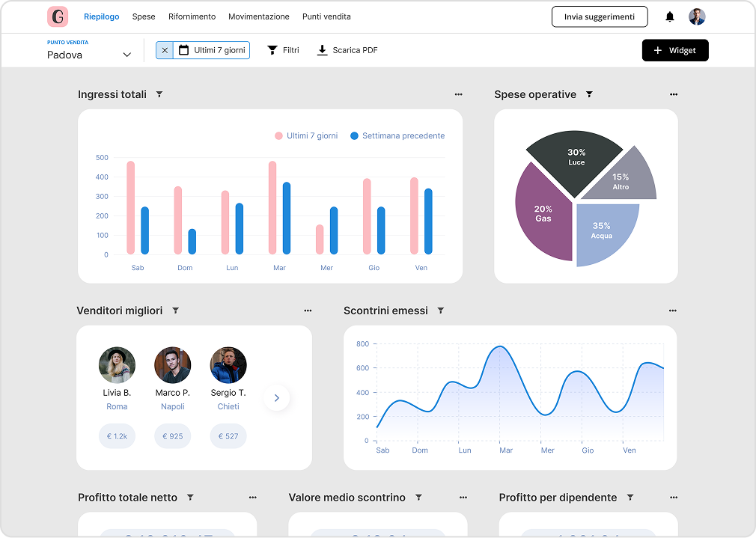Viewport: 756px width, 538px height.
Task: Open more options for Spese operative widget
Action: (x=674, y=94)
